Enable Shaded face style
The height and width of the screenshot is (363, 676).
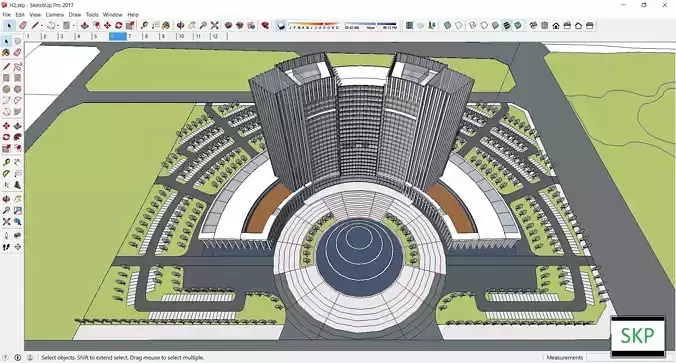coord(495,25)
